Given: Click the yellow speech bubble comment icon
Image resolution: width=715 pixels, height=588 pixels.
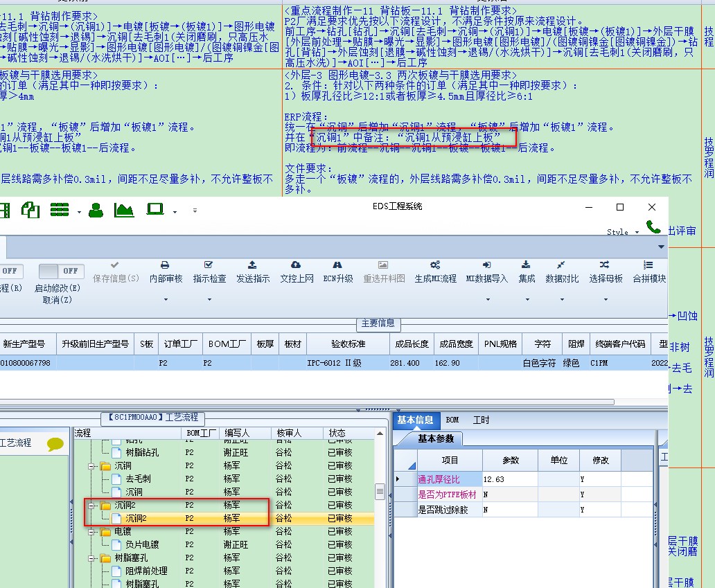Looking at the screenshot, I should point(55,444).
